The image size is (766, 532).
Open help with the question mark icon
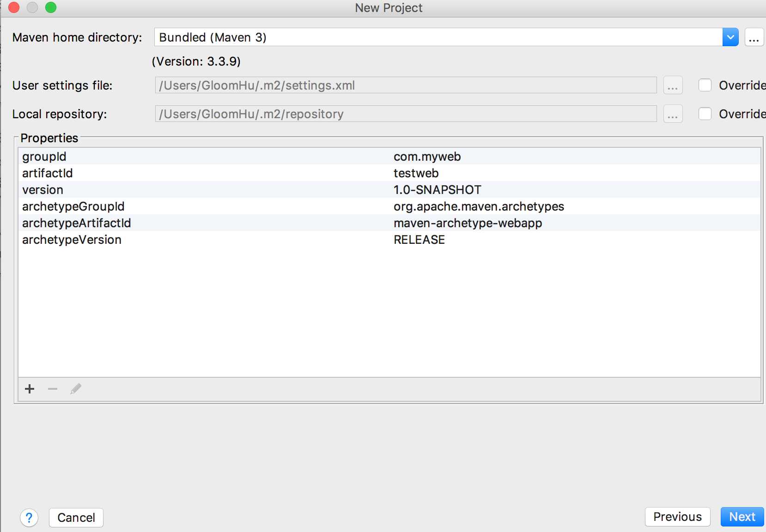[x=29, y=518]
